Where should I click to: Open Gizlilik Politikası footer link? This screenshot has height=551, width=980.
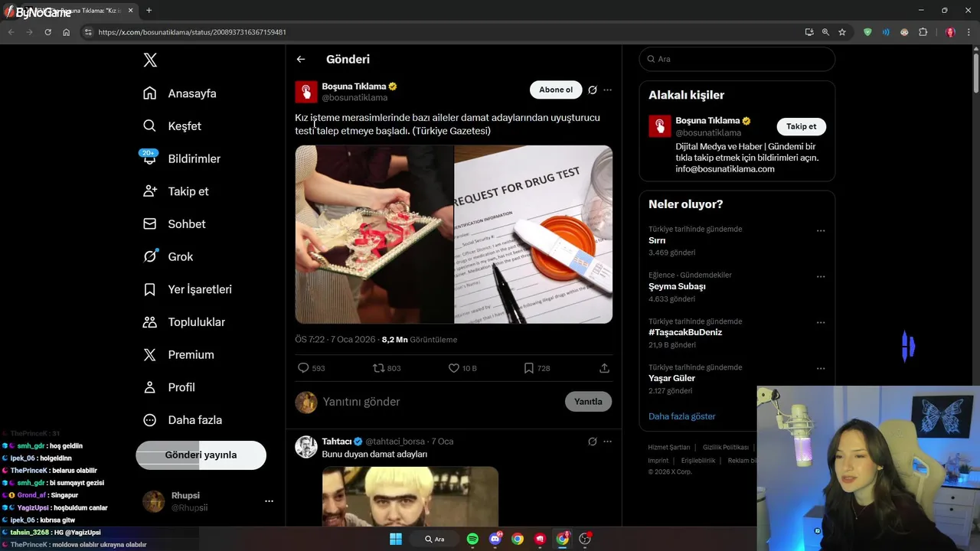pos(725,447)
